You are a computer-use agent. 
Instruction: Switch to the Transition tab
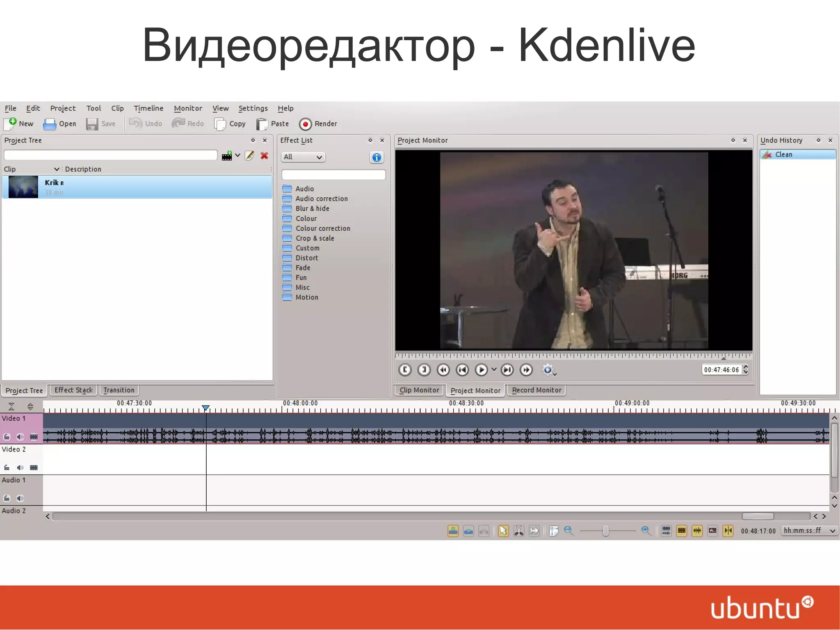(x=119, y=390)
